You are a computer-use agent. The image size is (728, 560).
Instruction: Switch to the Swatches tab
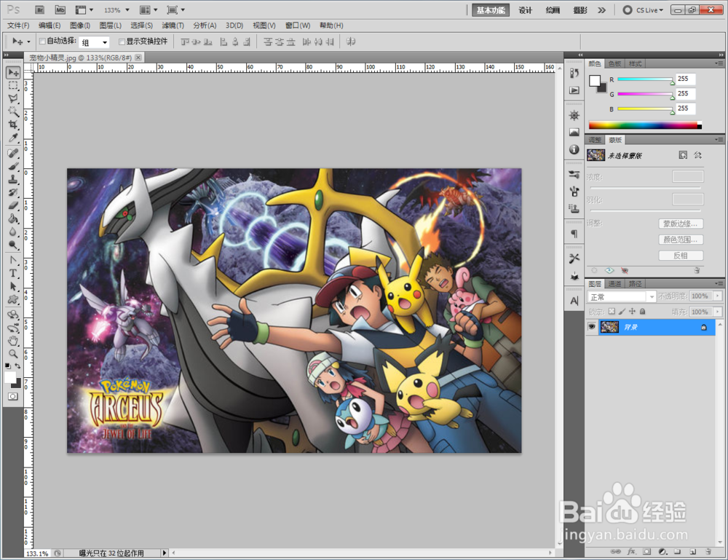(614, 63)
